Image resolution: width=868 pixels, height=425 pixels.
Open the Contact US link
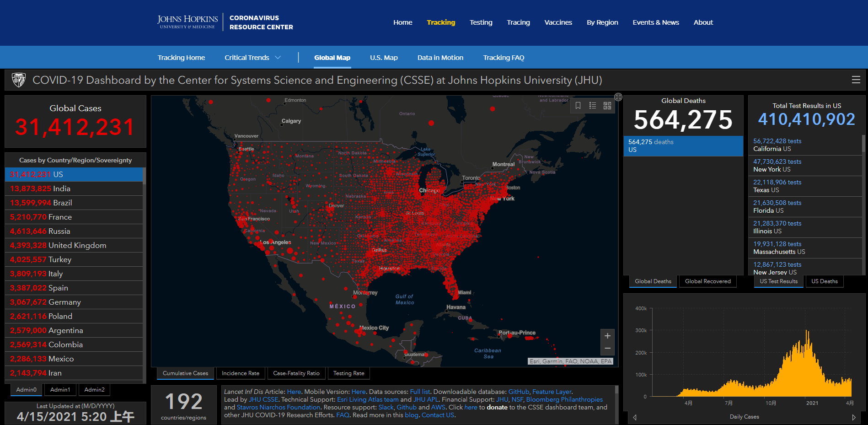pos(438,415)
